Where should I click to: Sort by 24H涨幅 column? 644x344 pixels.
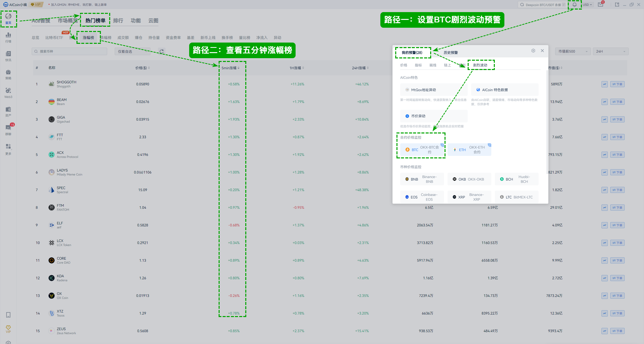click(360, 68)
